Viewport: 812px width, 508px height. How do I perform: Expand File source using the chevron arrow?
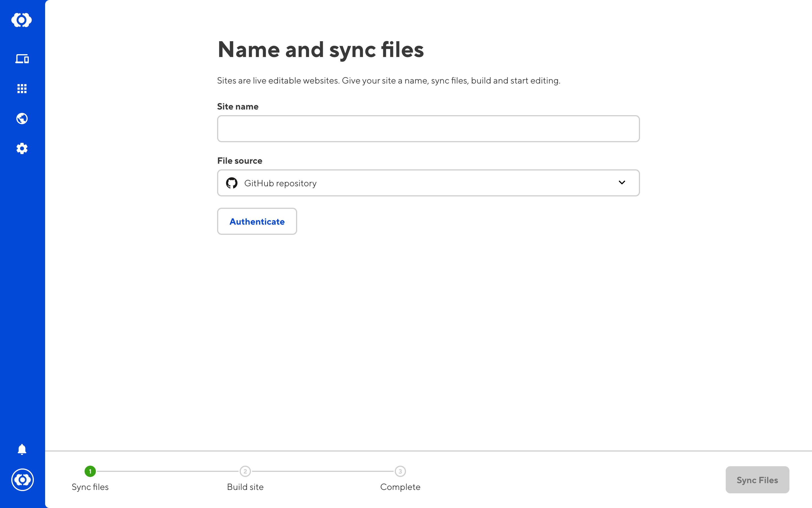pos(622,182)
